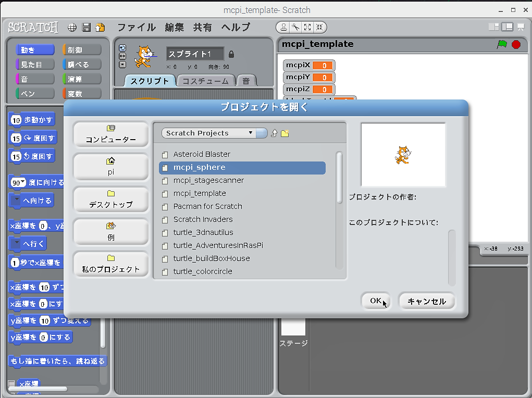Go to the pi home folder
The width and height of the screenshot is (532, 398).
point(111,167)
